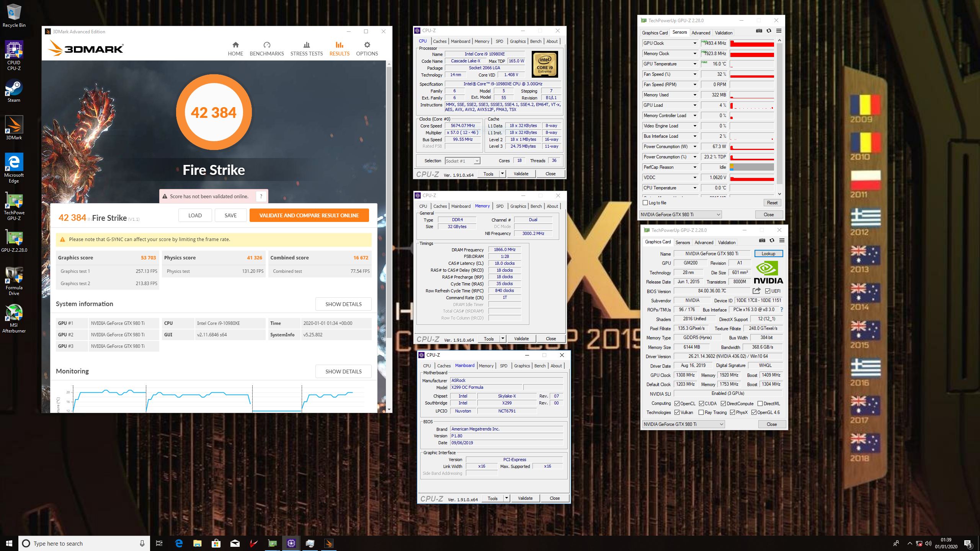Toggle CUDA checkbox in GPU-Z

(701, 403)
